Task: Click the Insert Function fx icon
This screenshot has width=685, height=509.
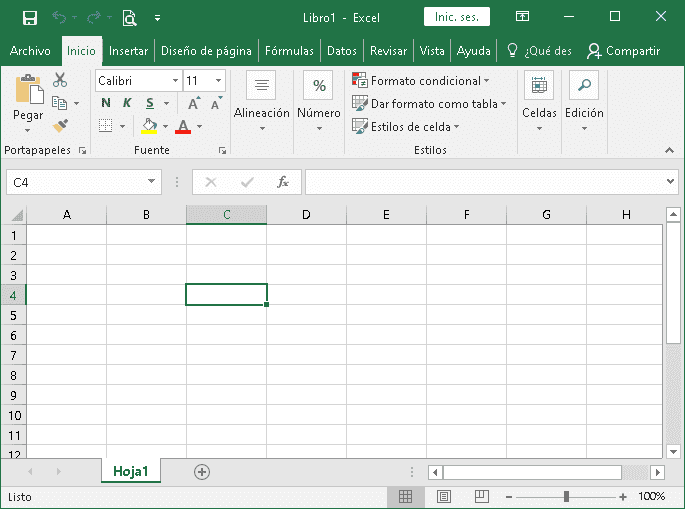Action: (283, 182)
